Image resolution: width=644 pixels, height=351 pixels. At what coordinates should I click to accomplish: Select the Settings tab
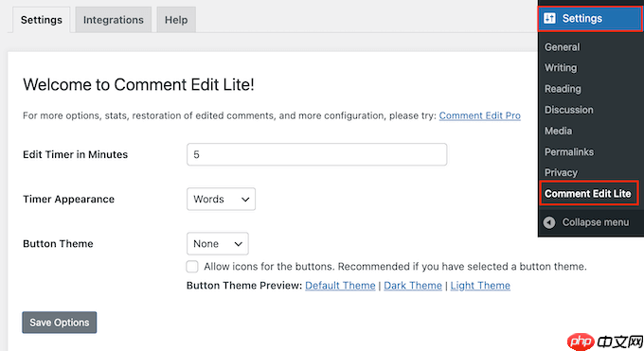click(42, 20)
